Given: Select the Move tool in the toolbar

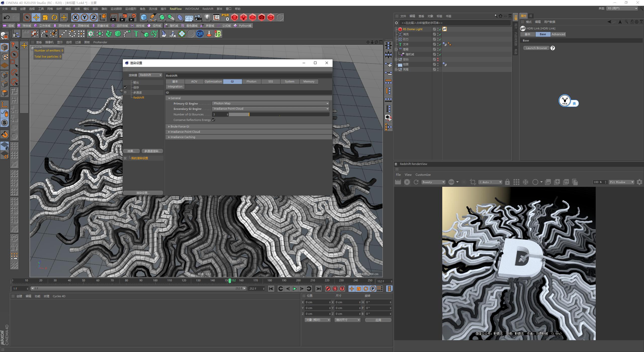Looking at the screenshot, I should [36, 17].
